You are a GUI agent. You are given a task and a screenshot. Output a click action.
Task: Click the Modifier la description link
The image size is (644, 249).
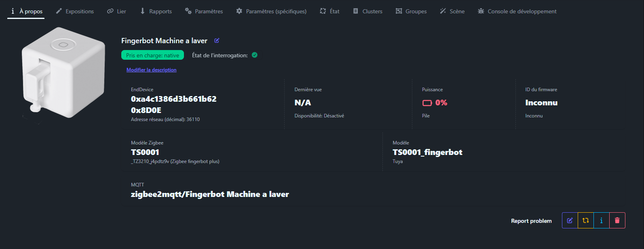coord(151,70)
